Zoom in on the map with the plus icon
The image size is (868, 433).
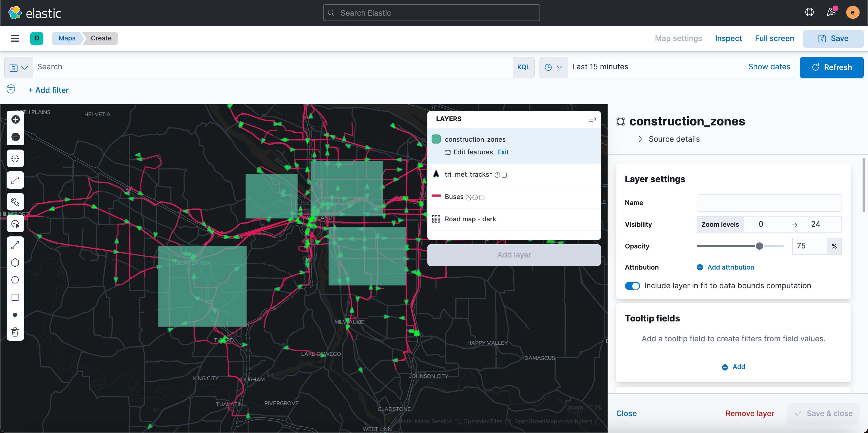[15, 119]
